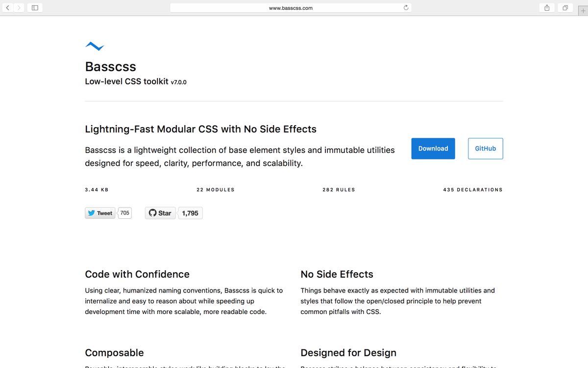Click the 705 tweet count bubble
This screenshot has height=368, width=588.
125,213
